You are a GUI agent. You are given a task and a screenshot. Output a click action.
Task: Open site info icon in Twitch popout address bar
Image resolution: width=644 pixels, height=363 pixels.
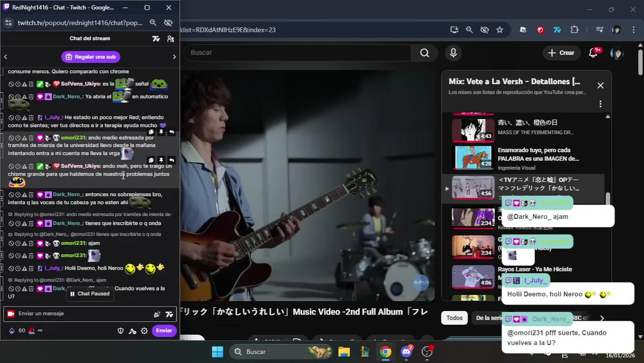tap(8, 23)
